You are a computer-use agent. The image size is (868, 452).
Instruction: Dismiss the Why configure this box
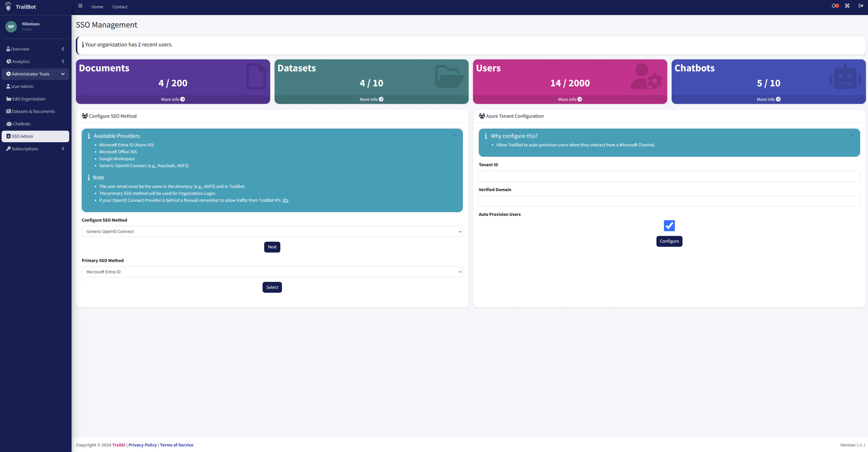(852, 136)
